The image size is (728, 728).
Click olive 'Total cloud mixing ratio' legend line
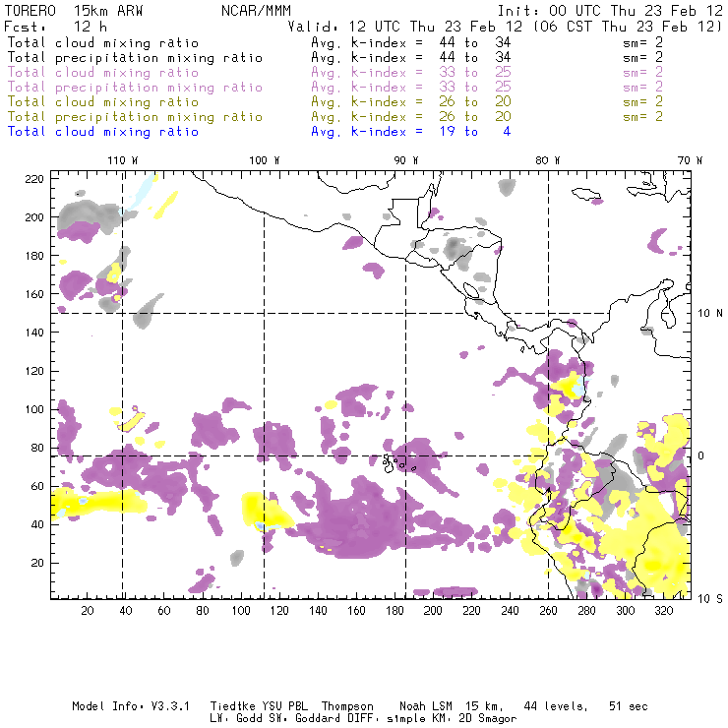pyautogui.click(x=103, y=102)
